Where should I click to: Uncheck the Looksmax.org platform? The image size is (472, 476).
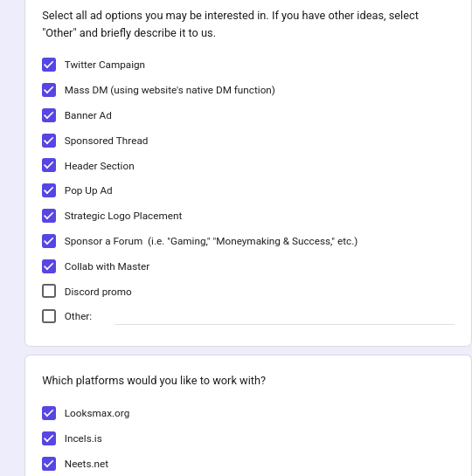(49, 413)
